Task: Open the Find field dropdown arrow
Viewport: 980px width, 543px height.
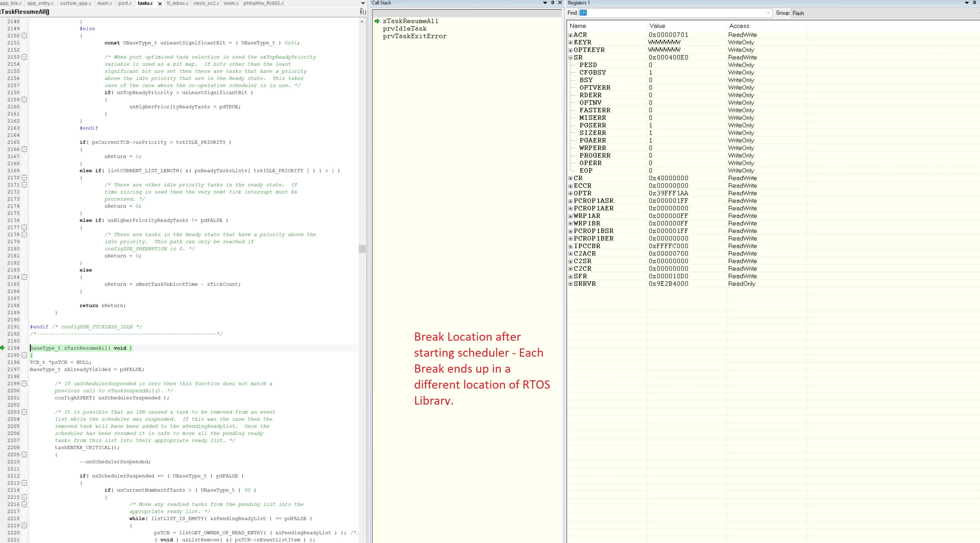Action: pyautogui.click(x=768, y=13)
